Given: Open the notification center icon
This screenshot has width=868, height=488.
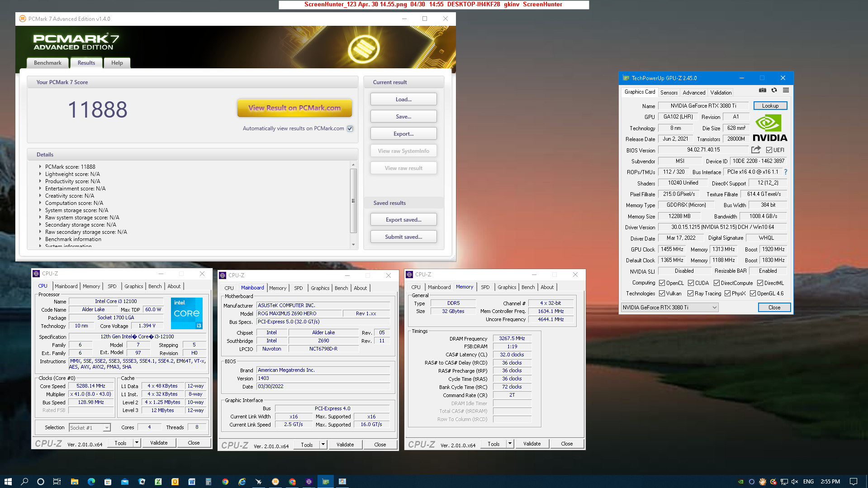Looking at the screenshot, I should click(854, 482).
